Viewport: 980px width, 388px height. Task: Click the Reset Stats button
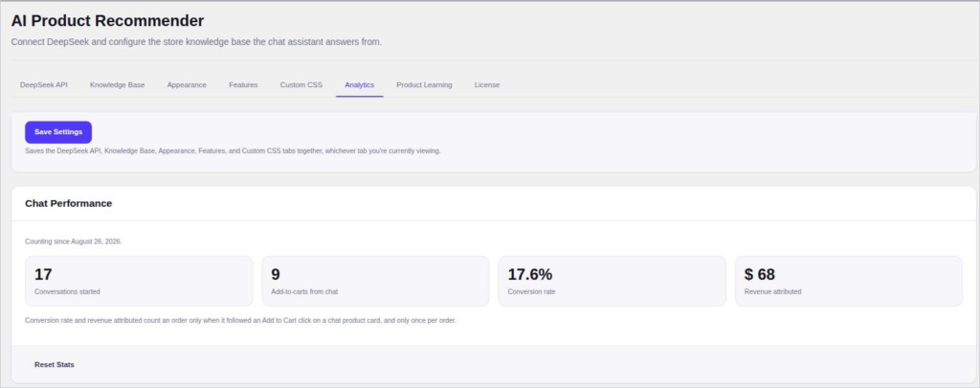(55, 364)
